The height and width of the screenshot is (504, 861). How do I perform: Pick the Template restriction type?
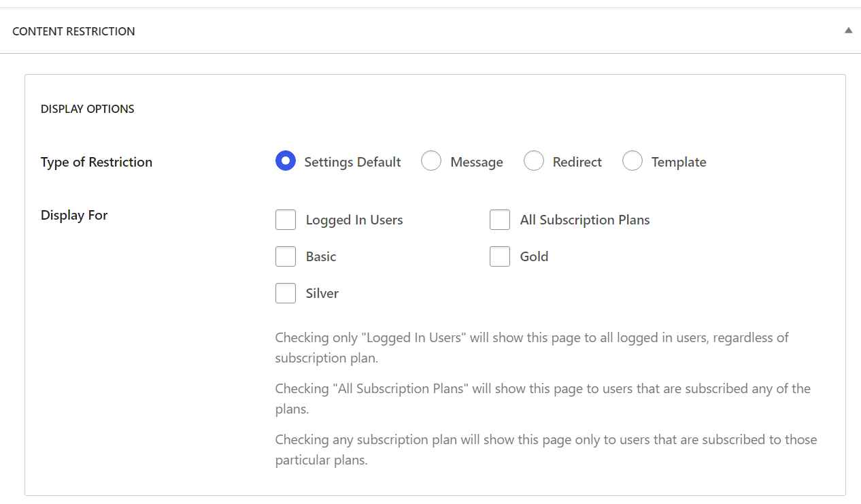632,161
